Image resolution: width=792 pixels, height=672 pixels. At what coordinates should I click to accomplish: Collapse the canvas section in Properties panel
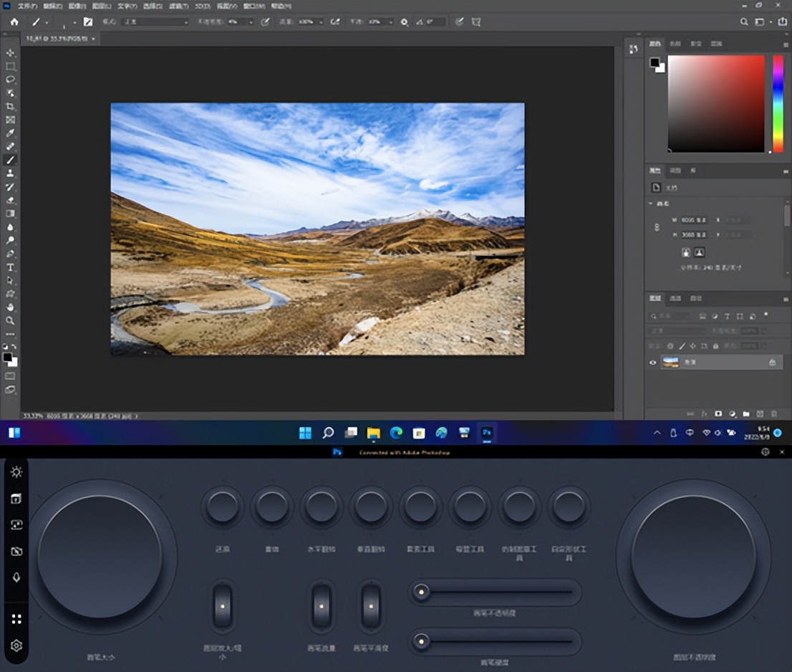651,203
